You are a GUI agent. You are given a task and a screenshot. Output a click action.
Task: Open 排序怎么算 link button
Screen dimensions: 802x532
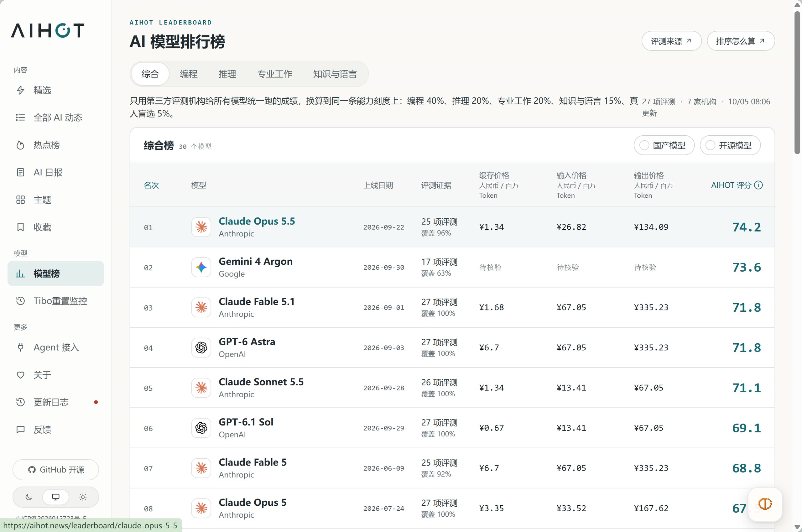(x=740, y=41)
